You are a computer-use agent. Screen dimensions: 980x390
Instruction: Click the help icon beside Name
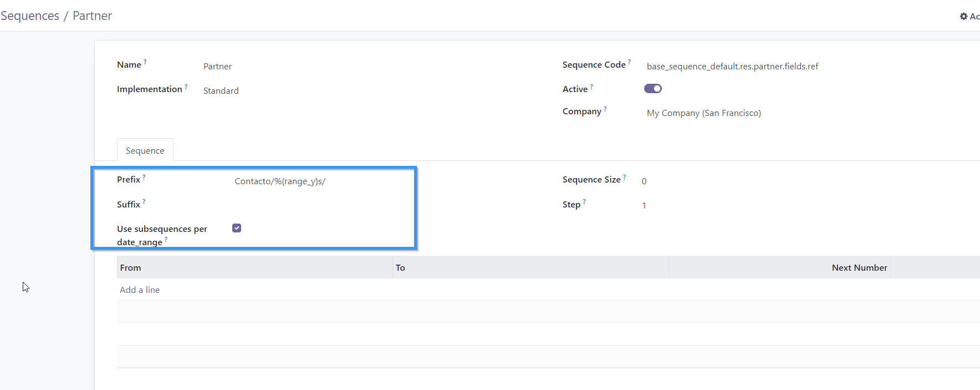(145, 62)
